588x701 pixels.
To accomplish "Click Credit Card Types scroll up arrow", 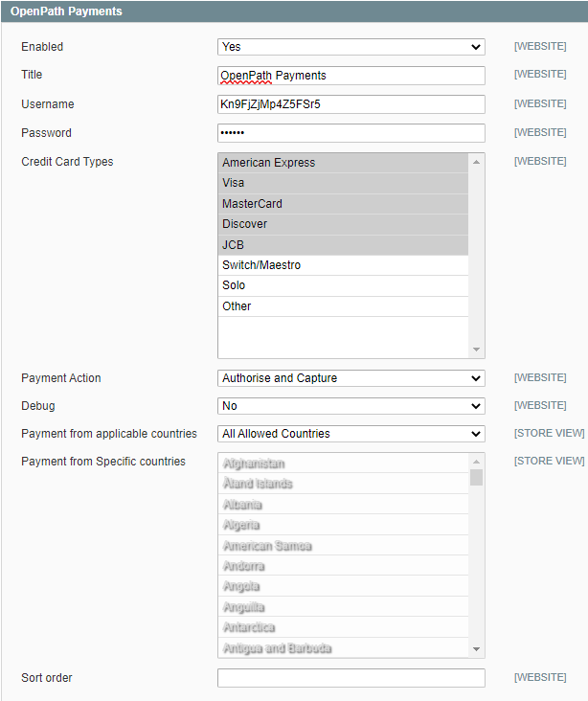I will pyautogui.click(x=476, y=162).
